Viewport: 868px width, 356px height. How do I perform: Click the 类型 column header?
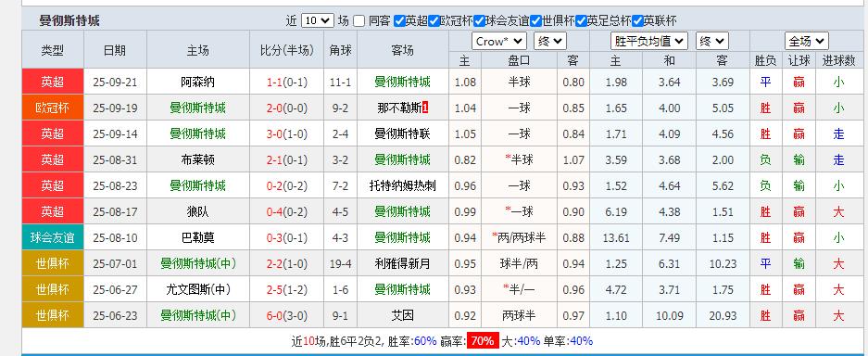click(53, 50)
